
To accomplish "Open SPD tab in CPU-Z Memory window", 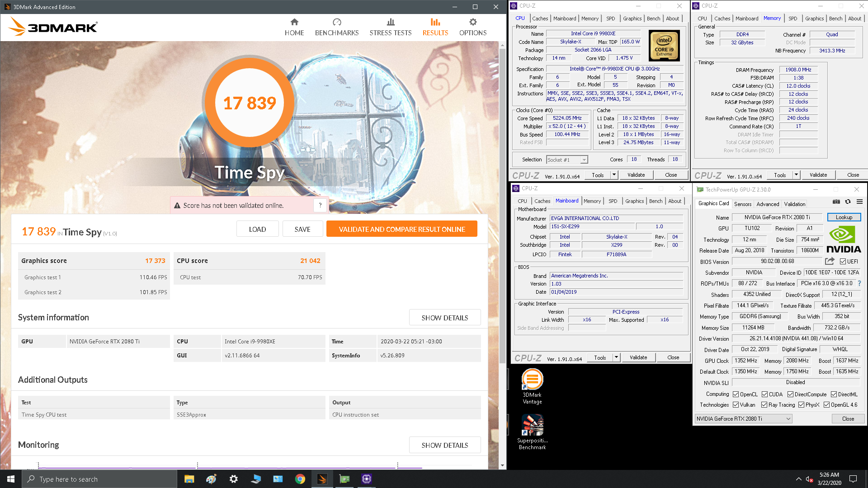I will coord(793,19).
